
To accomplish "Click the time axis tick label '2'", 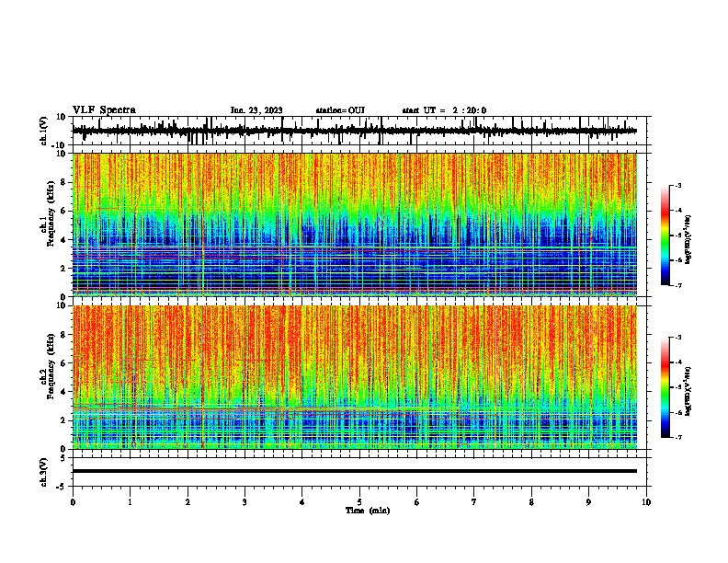I will tap(188, 502).
